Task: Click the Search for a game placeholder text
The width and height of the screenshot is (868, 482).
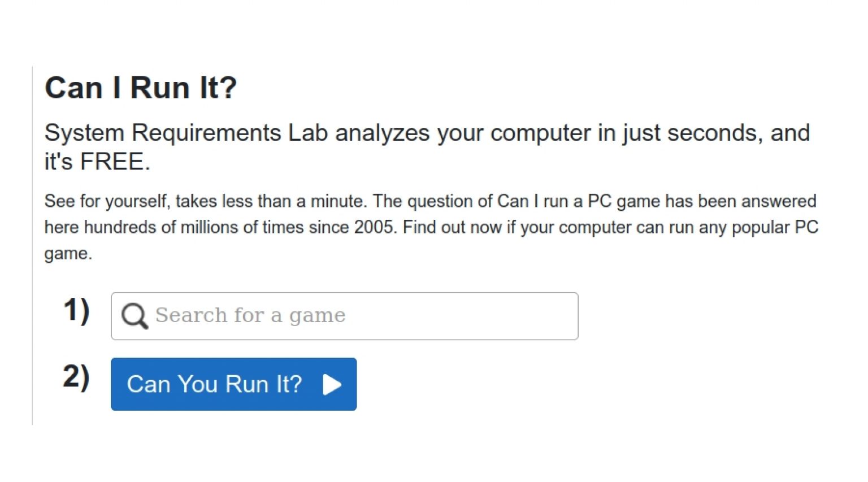Action: tap(250, 315)
